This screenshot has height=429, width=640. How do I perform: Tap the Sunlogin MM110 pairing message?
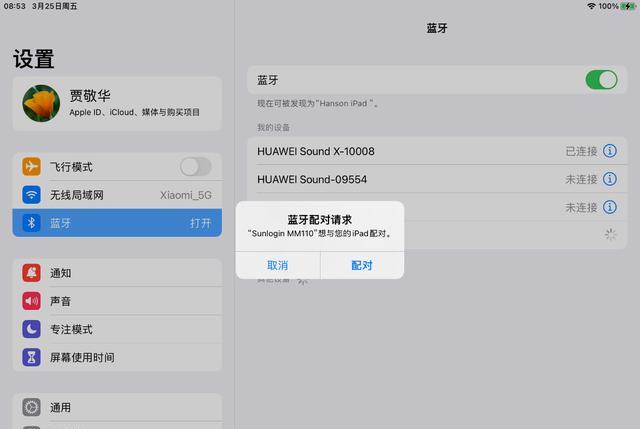click(x=320, y=233)
